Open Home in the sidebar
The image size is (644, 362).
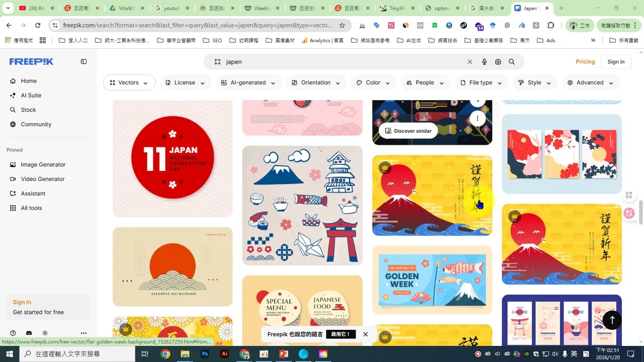(29, 81)
